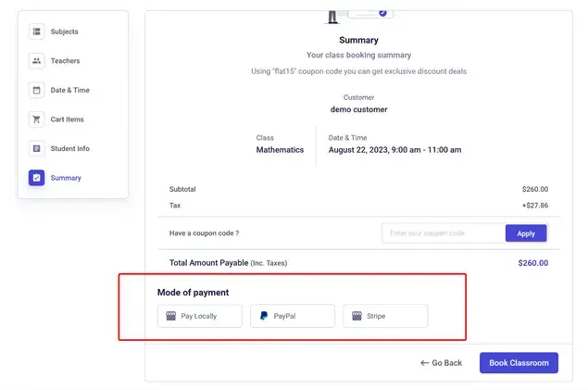Click the Go Back arrow icon
This screenshot has height=390, width=588.
[x=424, y=363]
